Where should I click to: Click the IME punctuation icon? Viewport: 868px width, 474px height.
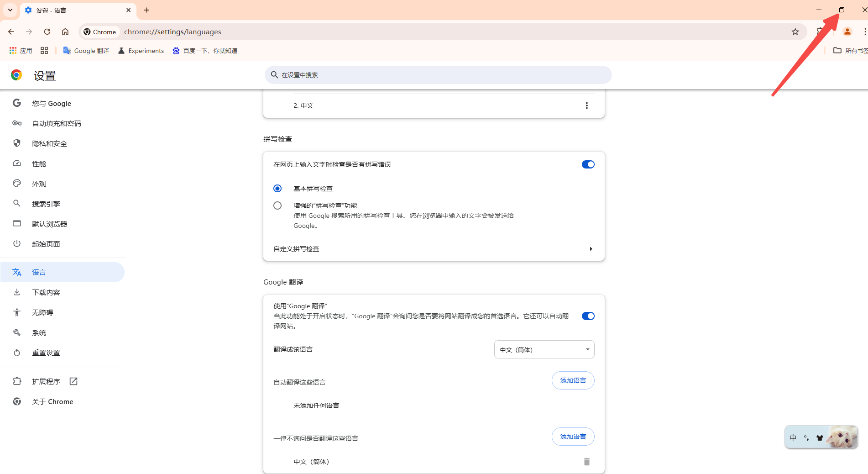click(x=806, y=438)
